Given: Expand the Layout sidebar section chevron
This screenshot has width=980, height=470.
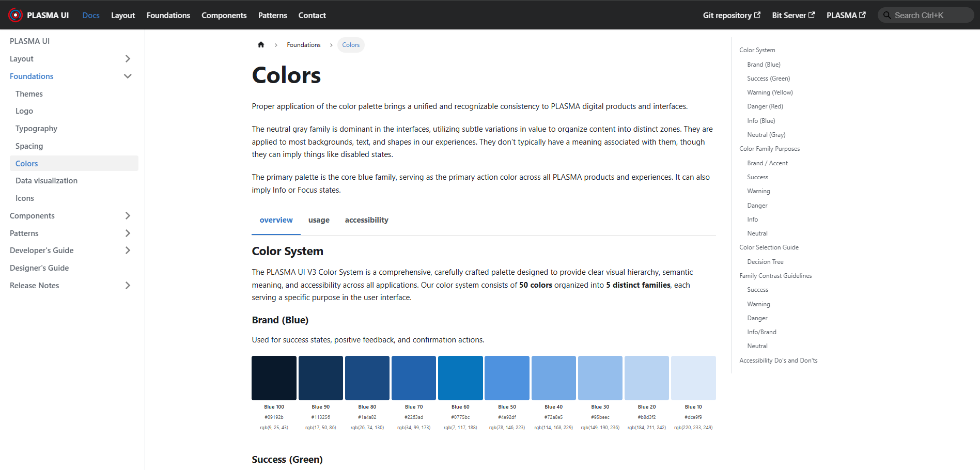Looking at the screenshot, I should [128, 59].
